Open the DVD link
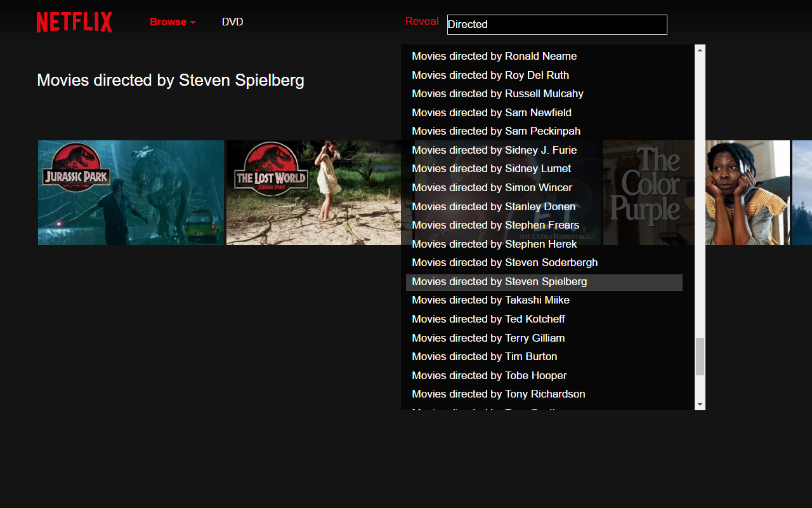812x508 pixels. point(232,22)
